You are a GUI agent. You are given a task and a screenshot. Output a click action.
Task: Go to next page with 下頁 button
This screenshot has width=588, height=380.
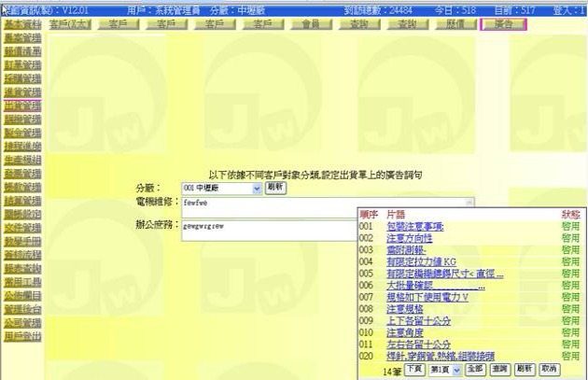413,370
